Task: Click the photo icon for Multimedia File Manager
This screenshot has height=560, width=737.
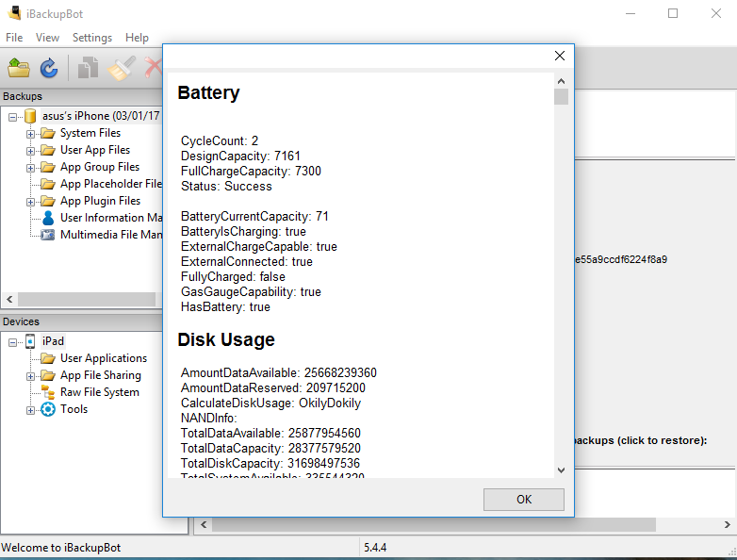Action: coord(48,235)
